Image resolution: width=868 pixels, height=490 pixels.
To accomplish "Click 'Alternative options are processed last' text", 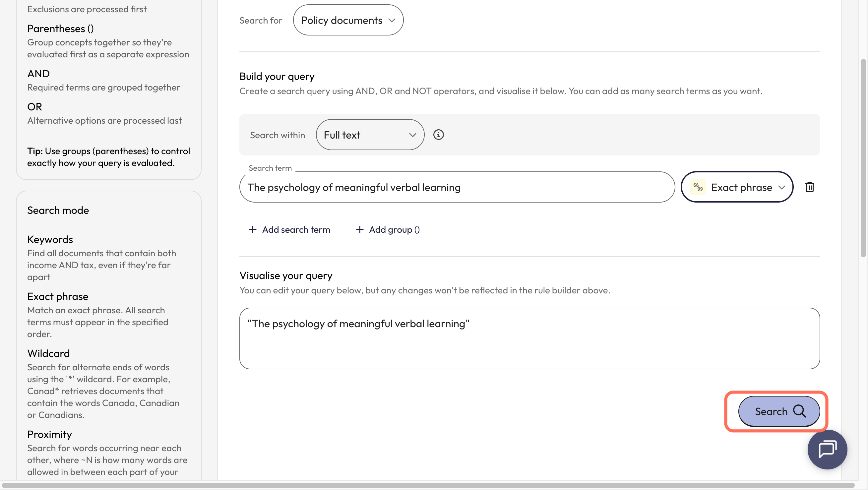I will click(x=104, y=121).
